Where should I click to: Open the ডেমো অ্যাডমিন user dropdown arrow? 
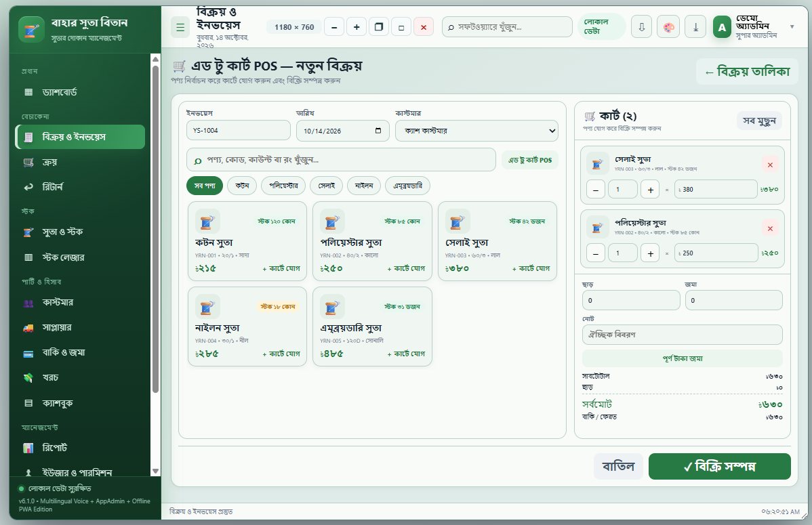point(792,27)
